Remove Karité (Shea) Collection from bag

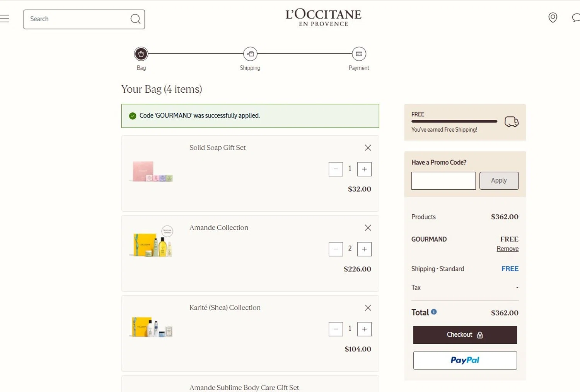pos(368,307)
